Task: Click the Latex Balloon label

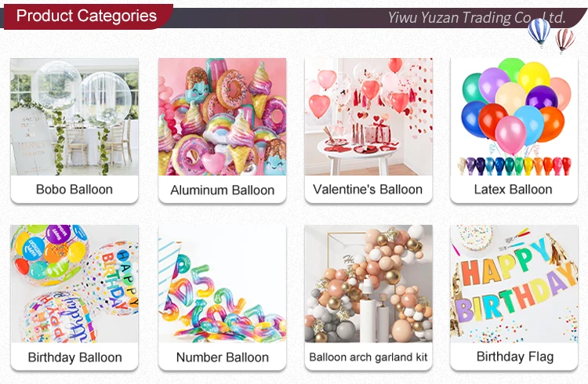Action: pos(513,190)
